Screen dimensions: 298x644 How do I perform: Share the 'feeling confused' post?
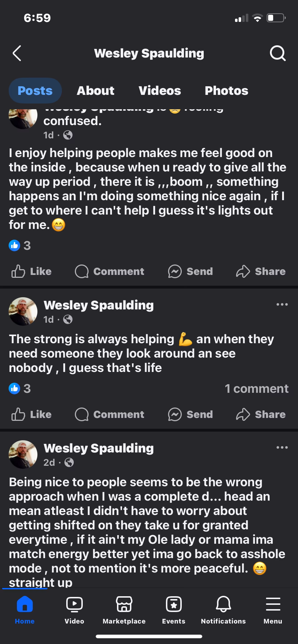(x=261, y=271)
